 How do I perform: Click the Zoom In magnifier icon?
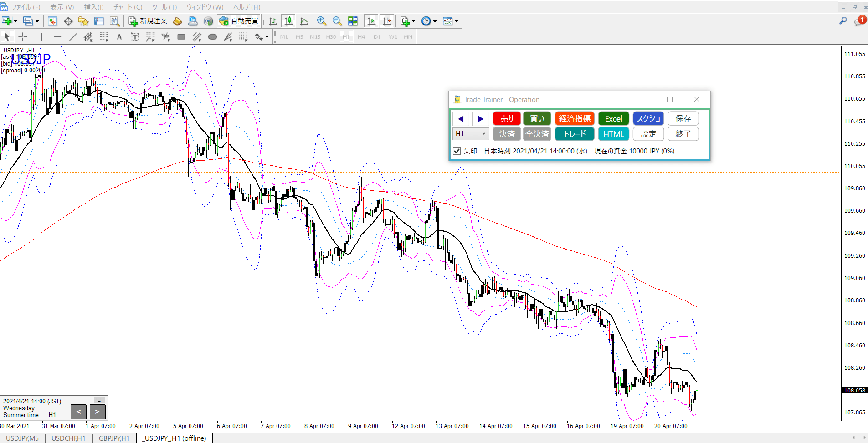(x=322, y=21)
